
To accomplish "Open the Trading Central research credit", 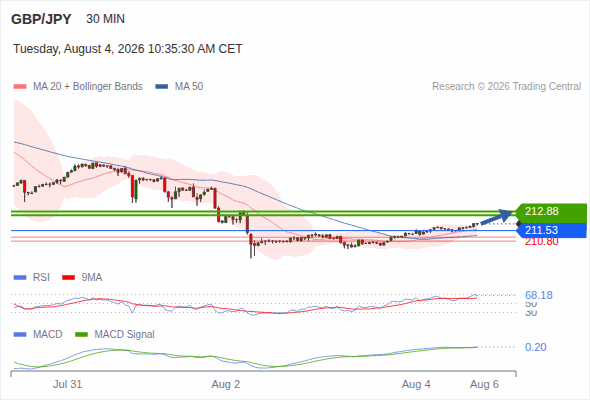I will coord(506,87).
